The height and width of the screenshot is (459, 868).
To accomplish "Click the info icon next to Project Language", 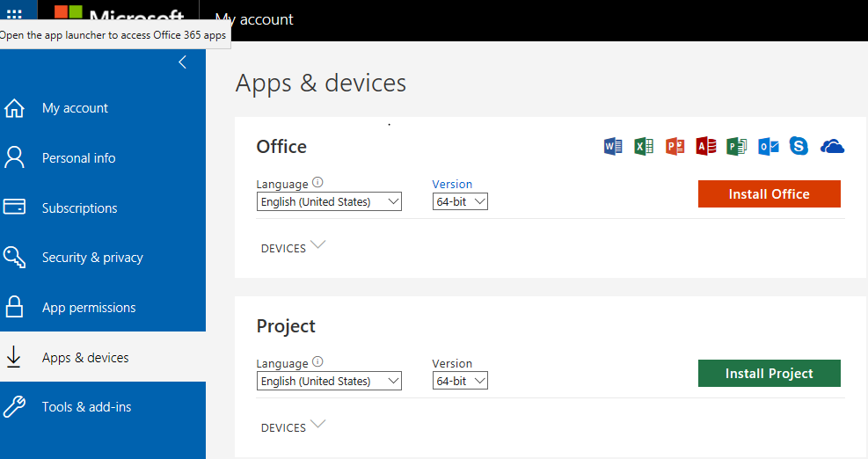I will 317,361.
